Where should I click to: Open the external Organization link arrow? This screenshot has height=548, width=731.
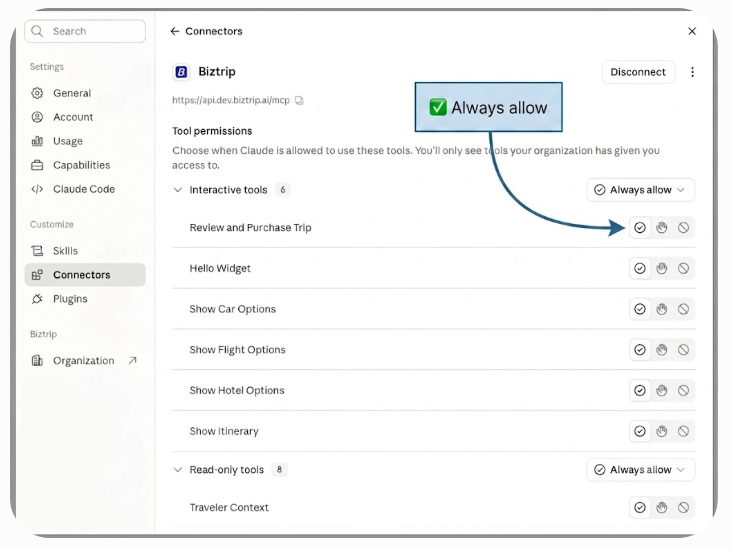[133, 361]
